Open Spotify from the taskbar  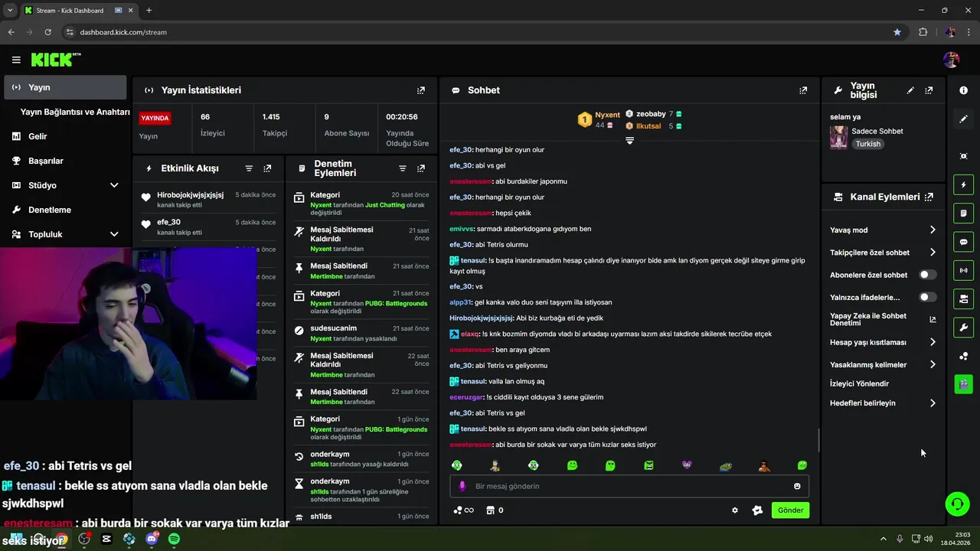click(174, 539)
